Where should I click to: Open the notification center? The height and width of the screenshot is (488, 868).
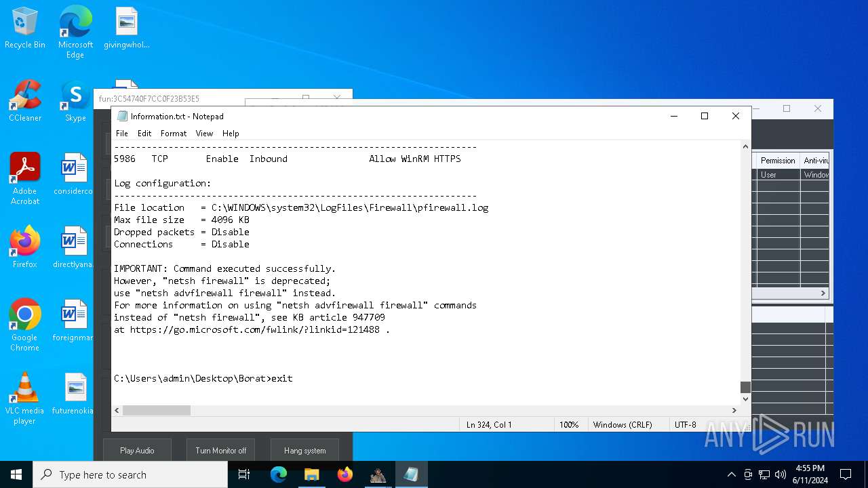tap(846, 474)
